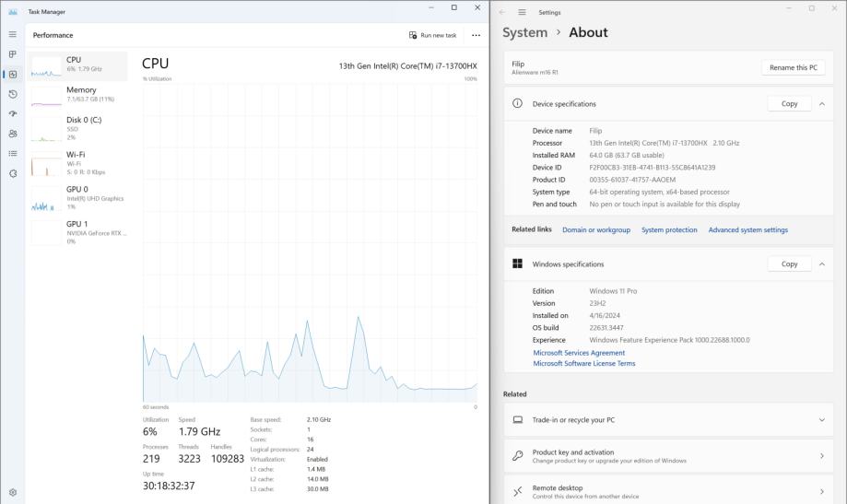
Task: Click Run new task
Action: [432, 35]
